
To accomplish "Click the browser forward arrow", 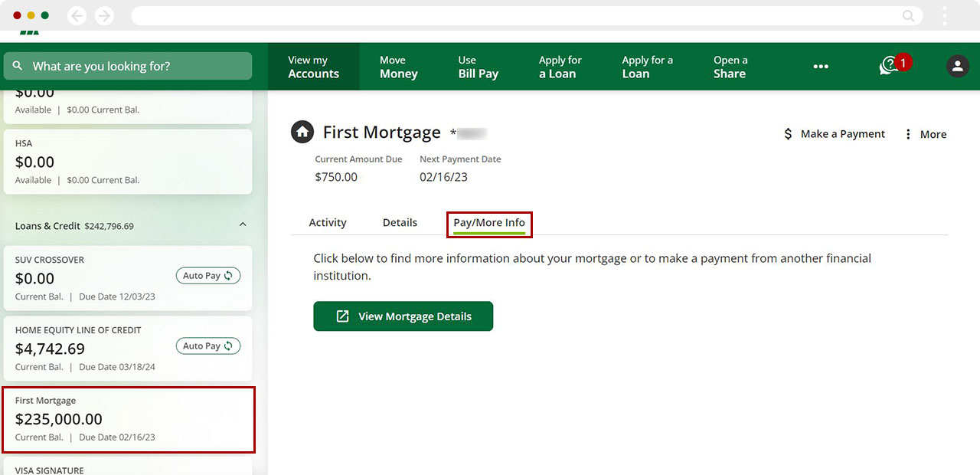I will tap(104, 15).
